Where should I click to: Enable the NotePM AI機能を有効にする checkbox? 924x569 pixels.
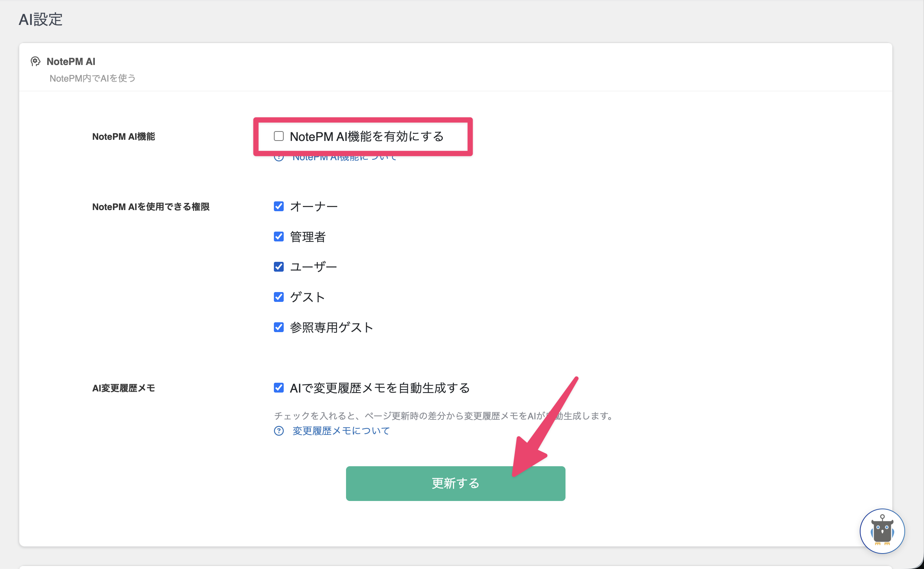(x=279, y=136)
